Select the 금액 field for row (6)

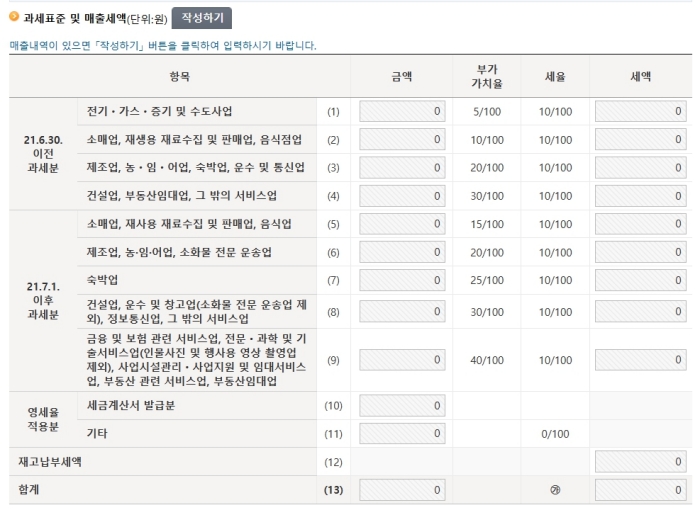click(x=402, y=252)
